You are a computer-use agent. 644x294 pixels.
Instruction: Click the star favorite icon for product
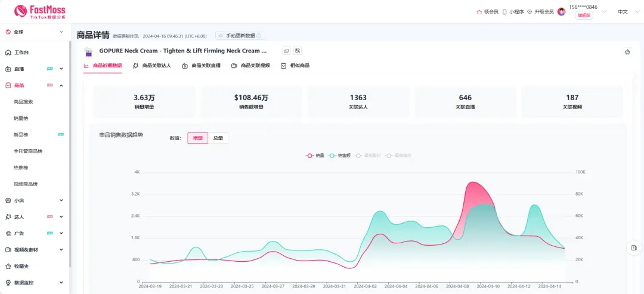point(627,52)
